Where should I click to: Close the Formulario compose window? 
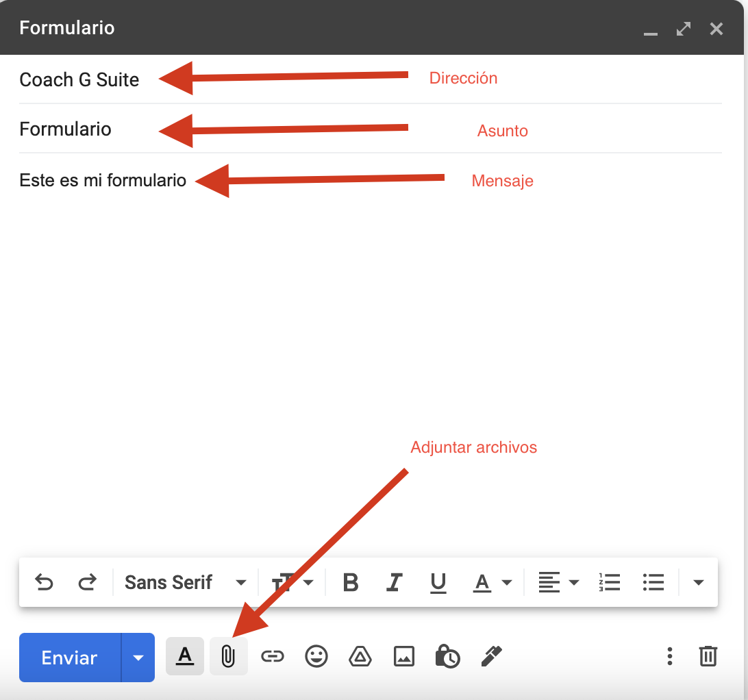[716, 29]
